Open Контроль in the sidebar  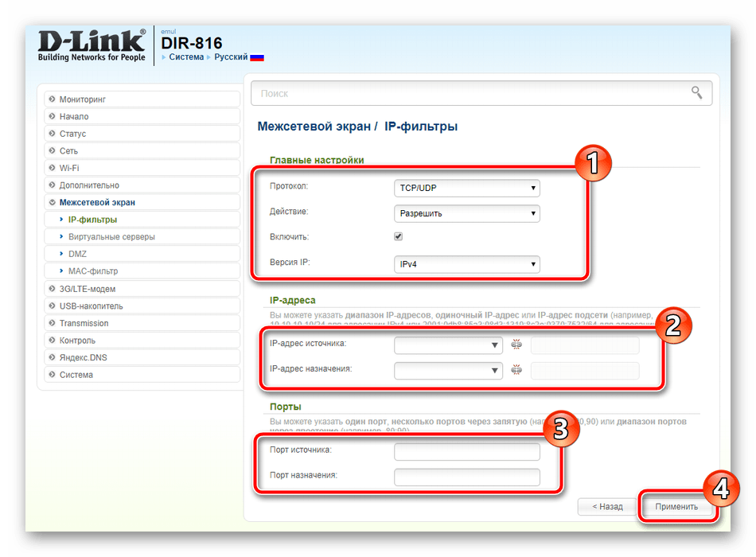(142, 341)
